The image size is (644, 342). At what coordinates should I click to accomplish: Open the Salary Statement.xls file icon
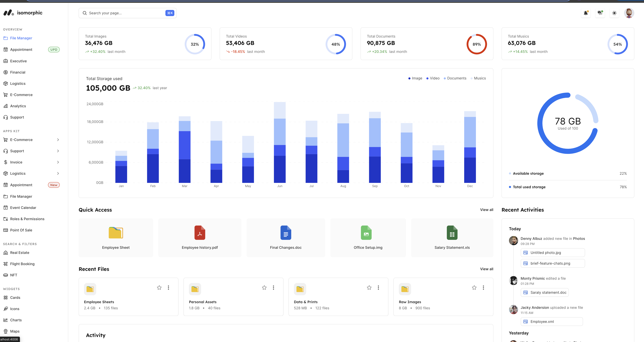452,233
